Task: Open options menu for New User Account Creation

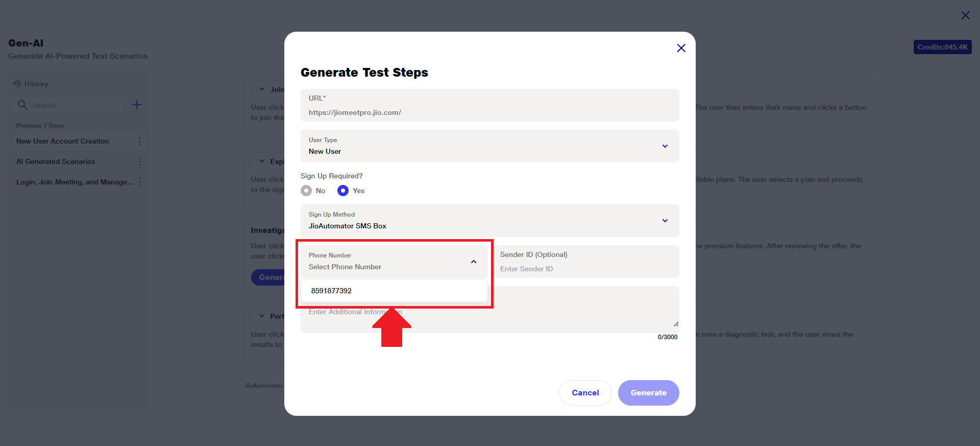Action: (139, 141)
